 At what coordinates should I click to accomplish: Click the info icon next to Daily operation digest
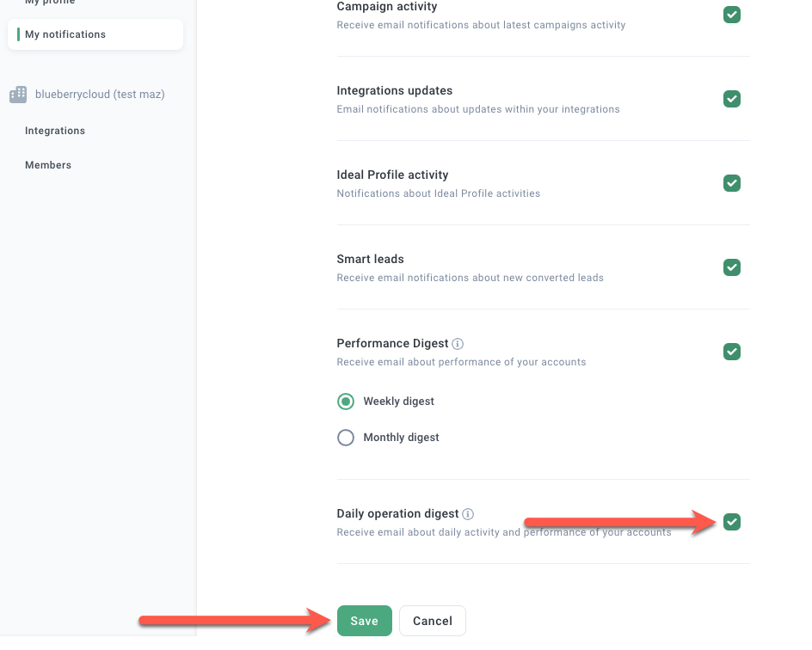(x=468, y=514)
